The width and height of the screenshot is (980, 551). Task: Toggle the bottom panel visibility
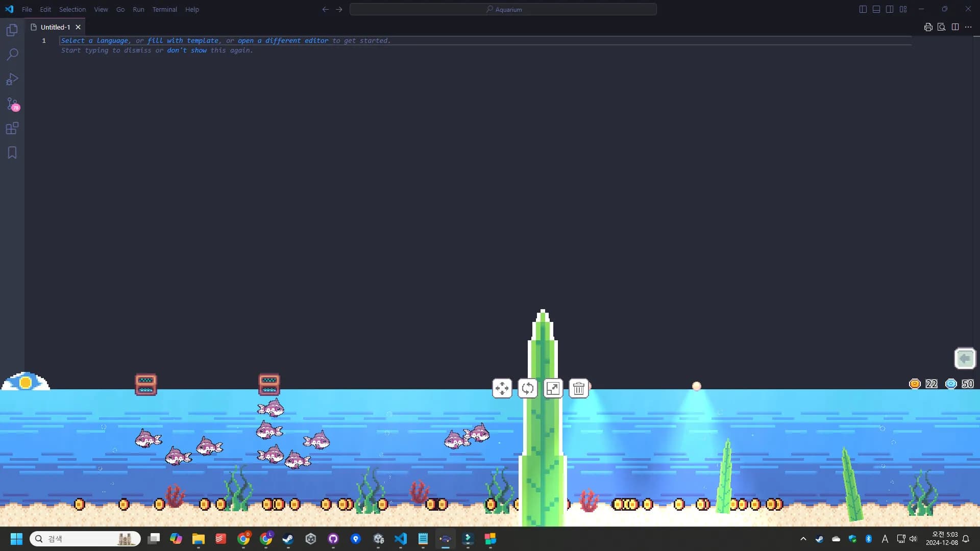(876, 9)
